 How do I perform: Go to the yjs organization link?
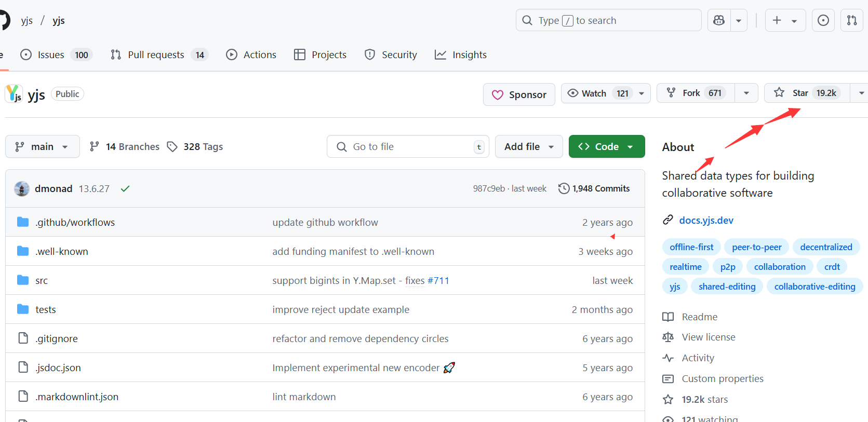click(x=27, y=20)
